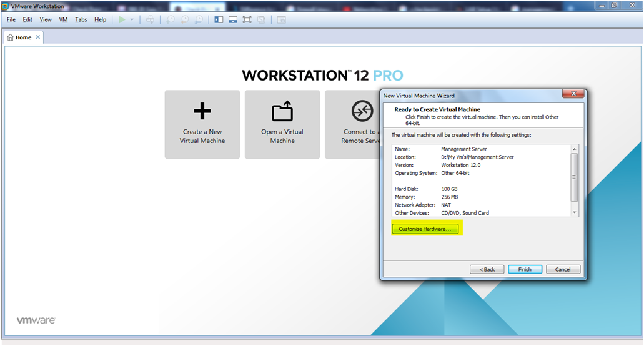Cancel the New Virtual Machine Wizard
The image size is (644, 346).
563,269
